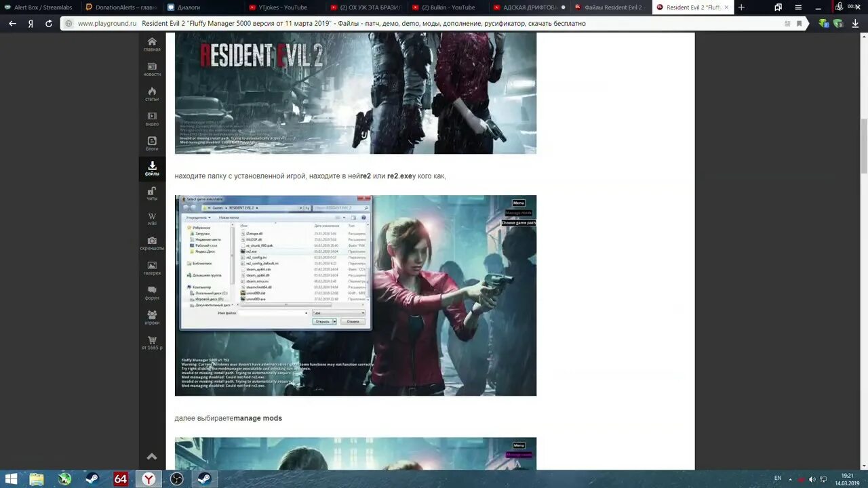Open the галерея gallery section in sidebar
868x488 pixels.
coord(152,268)
